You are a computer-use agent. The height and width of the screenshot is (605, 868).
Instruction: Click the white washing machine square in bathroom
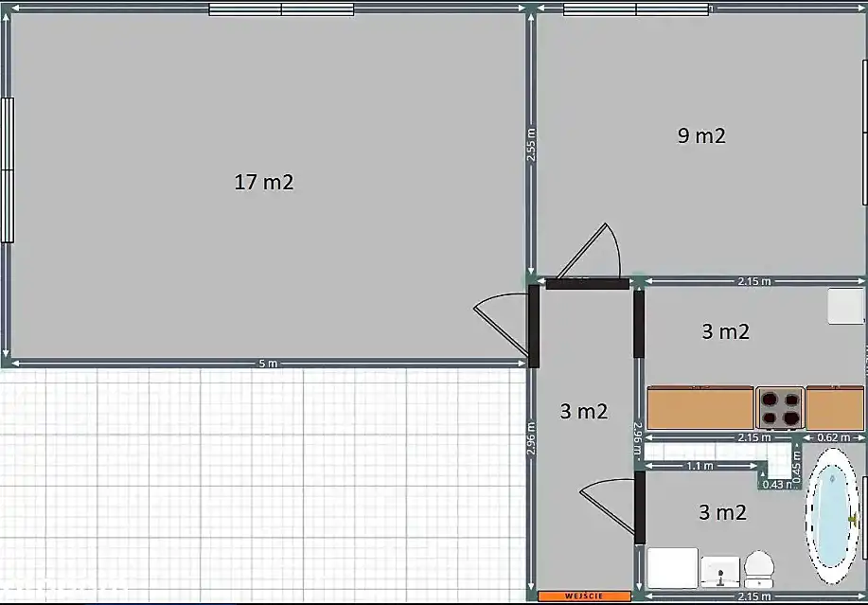point(673,568)
